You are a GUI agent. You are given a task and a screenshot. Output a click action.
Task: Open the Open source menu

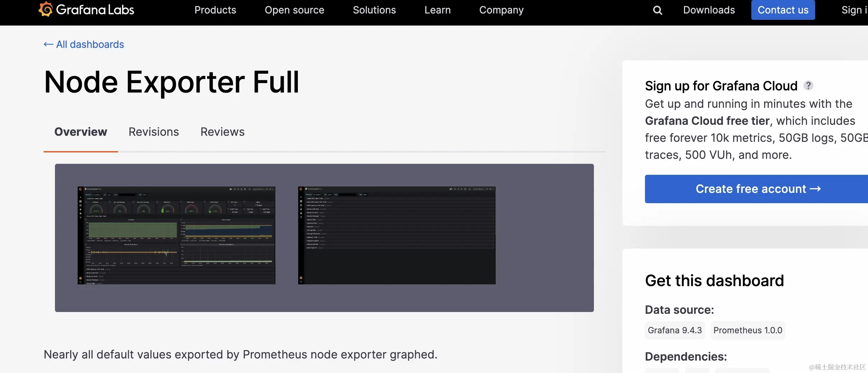point(294,10)
